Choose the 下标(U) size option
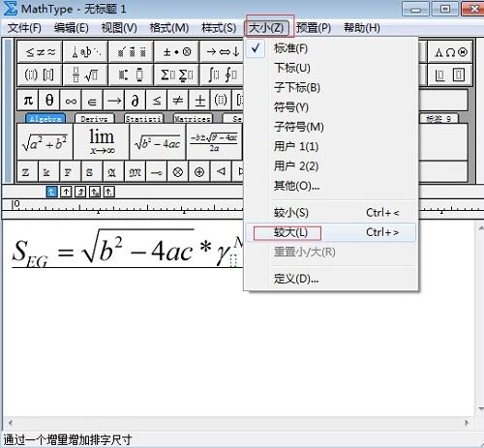The height and width of the screenshot is (448, 484). pyautogui.click(x=331, y=68)
